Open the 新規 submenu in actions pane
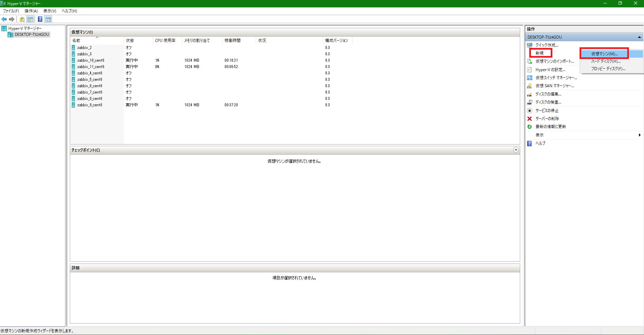This screenshot has width=644, height=335. click(540, 53)
